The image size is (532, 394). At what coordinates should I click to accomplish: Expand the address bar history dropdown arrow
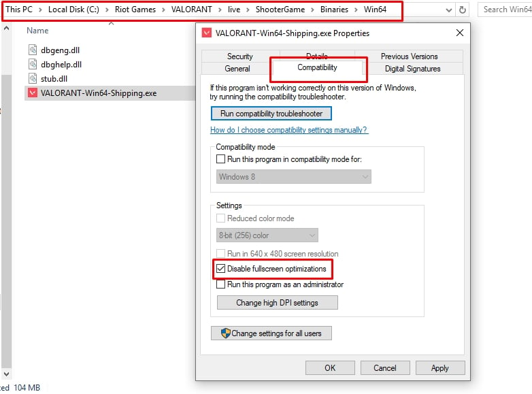point(448,10)
